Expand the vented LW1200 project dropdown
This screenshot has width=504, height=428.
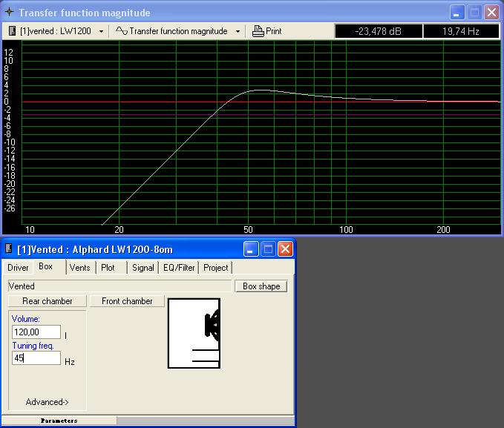coord(100,31)
